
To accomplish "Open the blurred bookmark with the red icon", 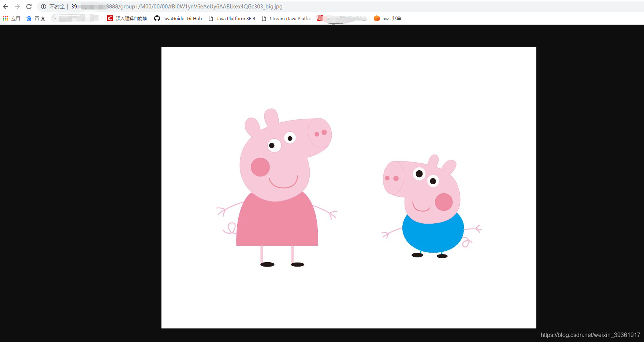I will pyautogui.click(x=342, y=18).
